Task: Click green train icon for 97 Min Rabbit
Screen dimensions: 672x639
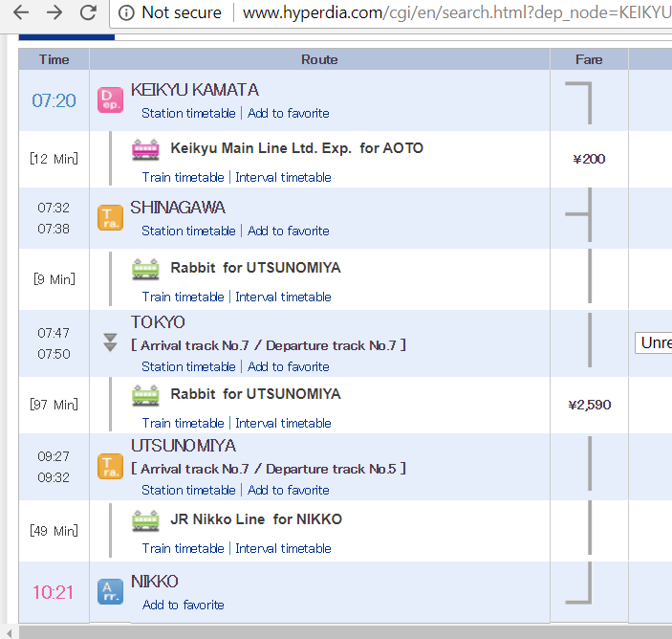Action: (x=145, y=395)
